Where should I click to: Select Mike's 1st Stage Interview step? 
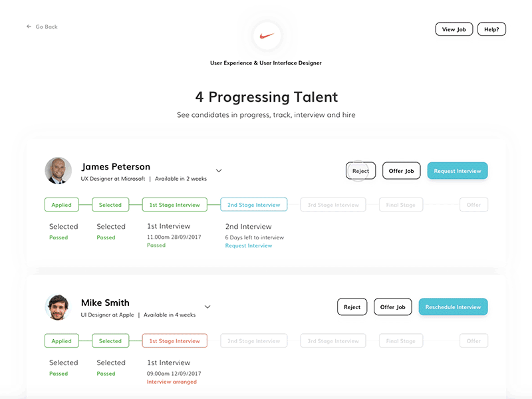coord(174,341)
